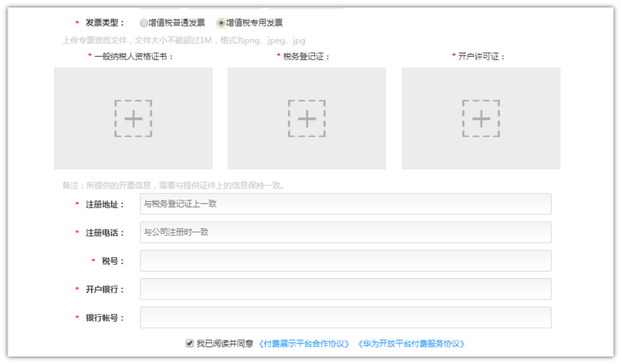Toggle the 我已阅读并同意 checkbox

point(189,343)
